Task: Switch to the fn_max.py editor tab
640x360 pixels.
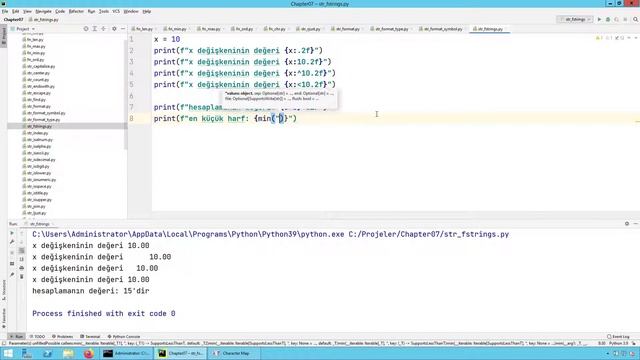Action: 211,29
